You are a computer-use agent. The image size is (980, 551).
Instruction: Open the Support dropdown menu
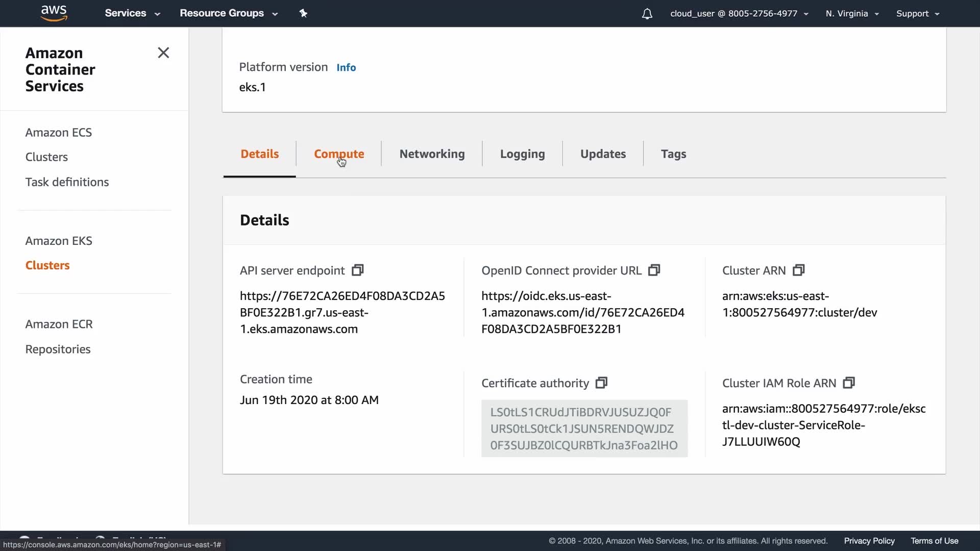coord(917,14)
